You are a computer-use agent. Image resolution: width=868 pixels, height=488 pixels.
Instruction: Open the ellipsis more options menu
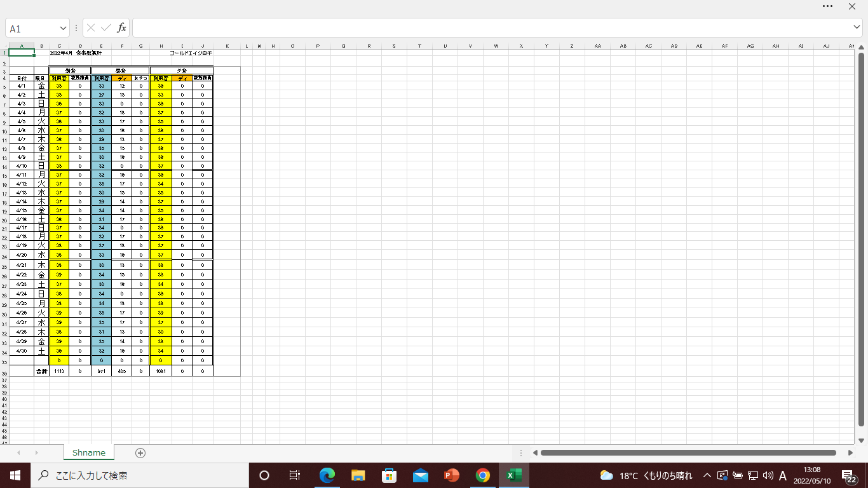(827, 6)
